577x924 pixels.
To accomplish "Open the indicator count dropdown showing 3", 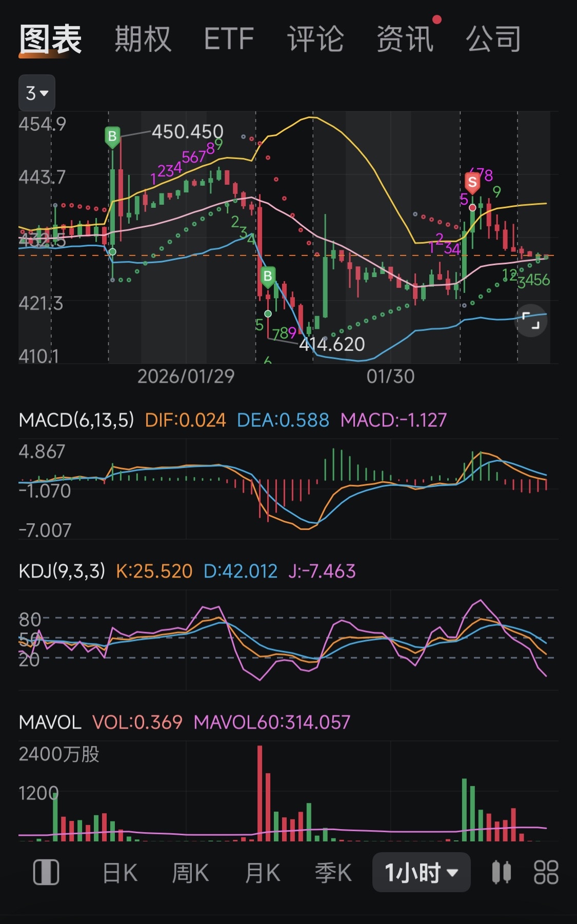I will click(37, 93).
